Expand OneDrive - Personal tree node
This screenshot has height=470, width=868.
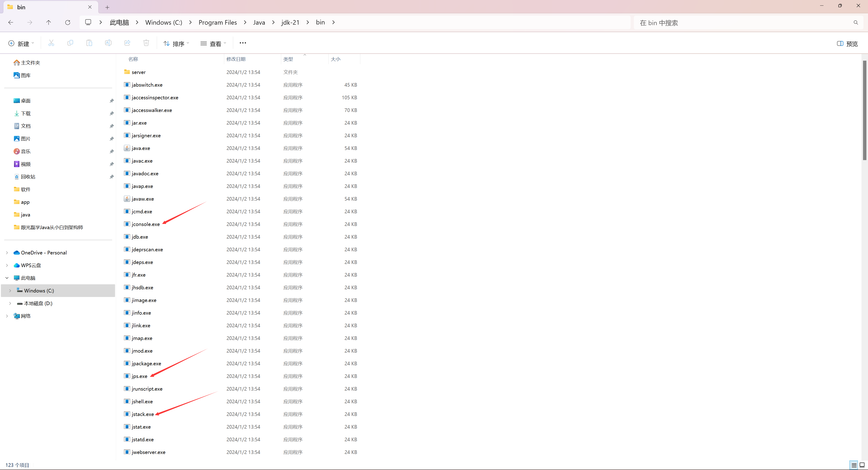[7, 253]
